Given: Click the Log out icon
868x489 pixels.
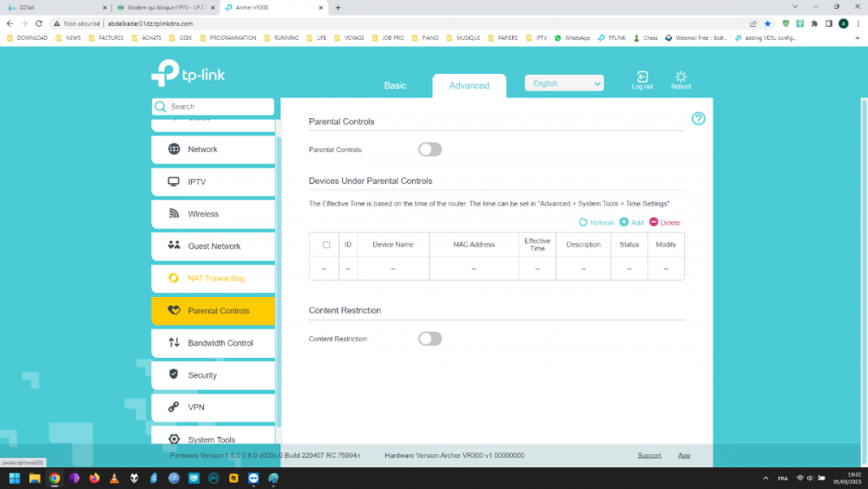Looking at the screenshot, I should tap(642, 77).
